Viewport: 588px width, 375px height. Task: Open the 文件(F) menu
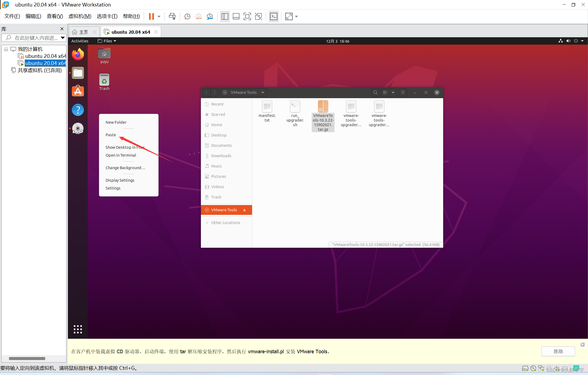[x=12, y=16]
